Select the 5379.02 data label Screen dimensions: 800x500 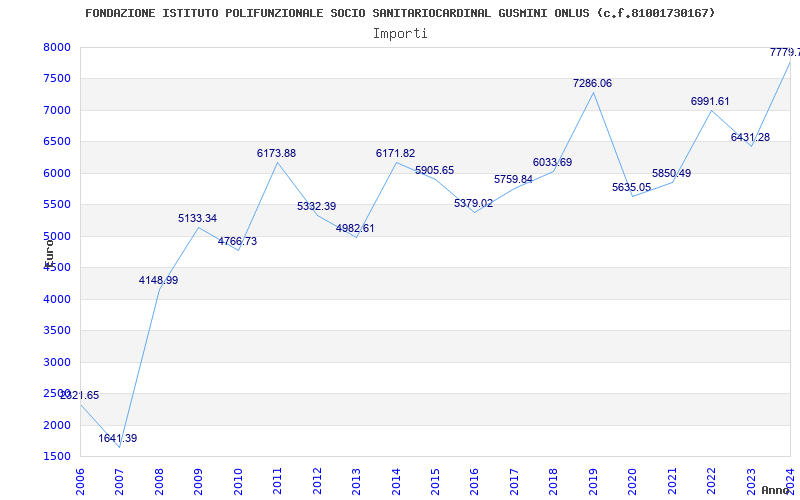point(473,204)
